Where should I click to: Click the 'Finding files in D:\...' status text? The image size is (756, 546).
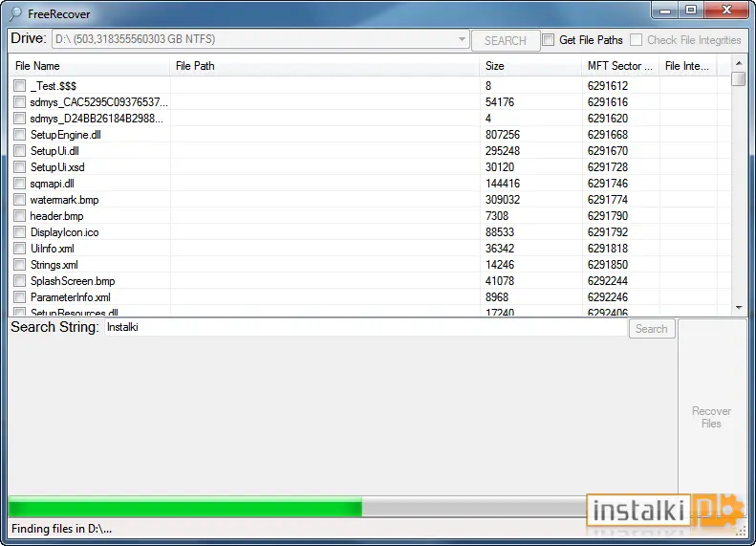tap(61, 529)
